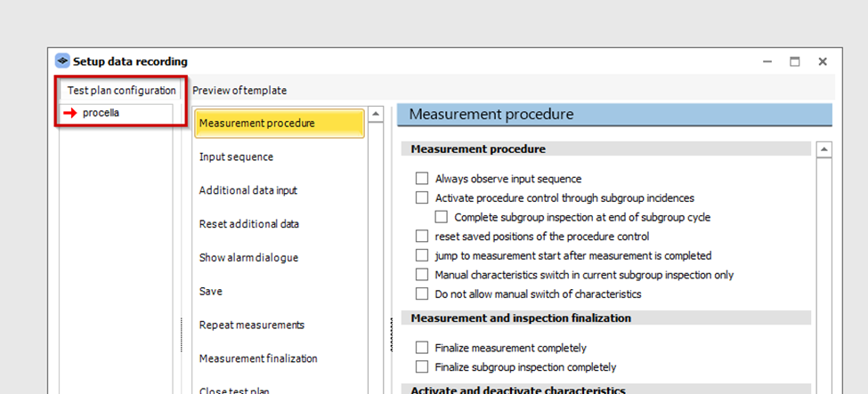Tick reset saved positions of the procedure control

422,237
